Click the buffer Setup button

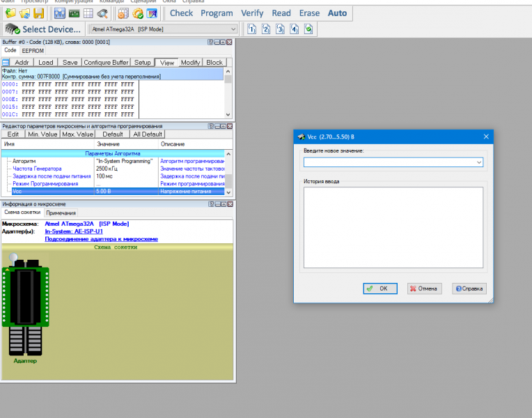[142, 63]
